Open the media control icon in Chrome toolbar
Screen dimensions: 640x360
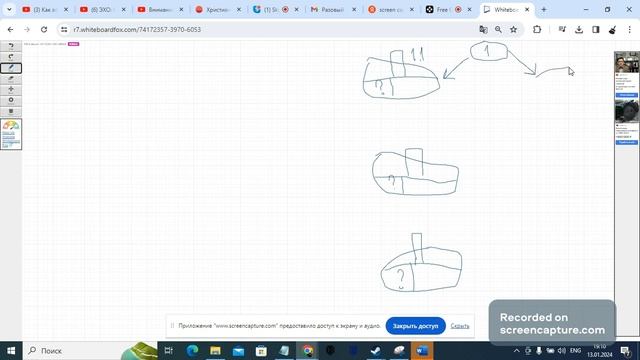click(x=562, y=29)
